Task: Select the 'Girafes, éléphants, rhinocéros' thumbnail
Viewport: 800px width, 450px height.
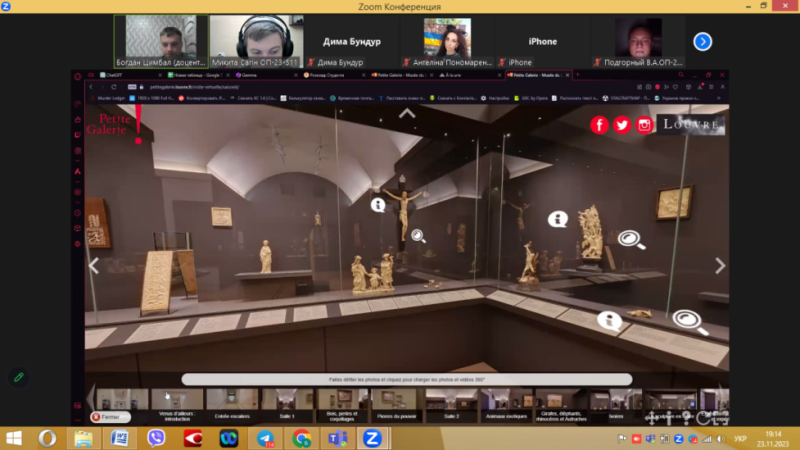Action: tap(561, 405)
